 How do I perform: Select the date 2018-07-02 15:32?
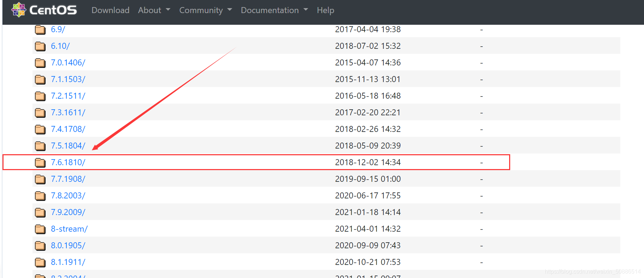pos(368,46)
